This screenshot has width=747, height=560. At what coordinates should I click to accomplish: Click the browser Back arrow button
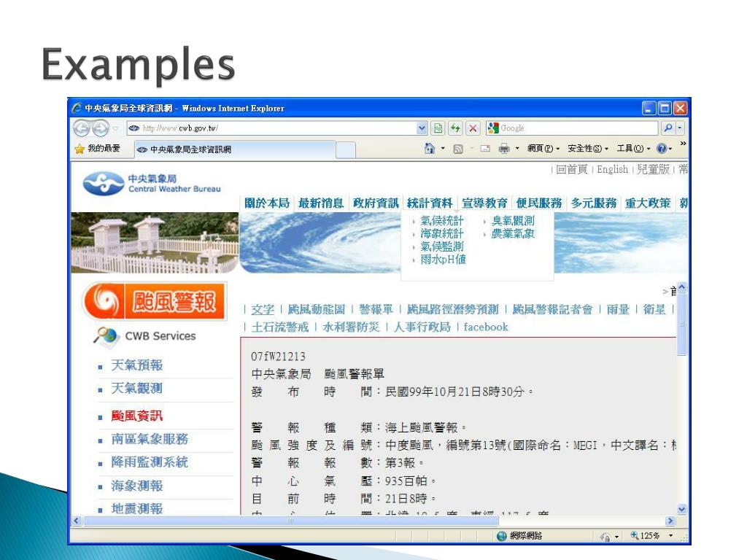point(82,128)
